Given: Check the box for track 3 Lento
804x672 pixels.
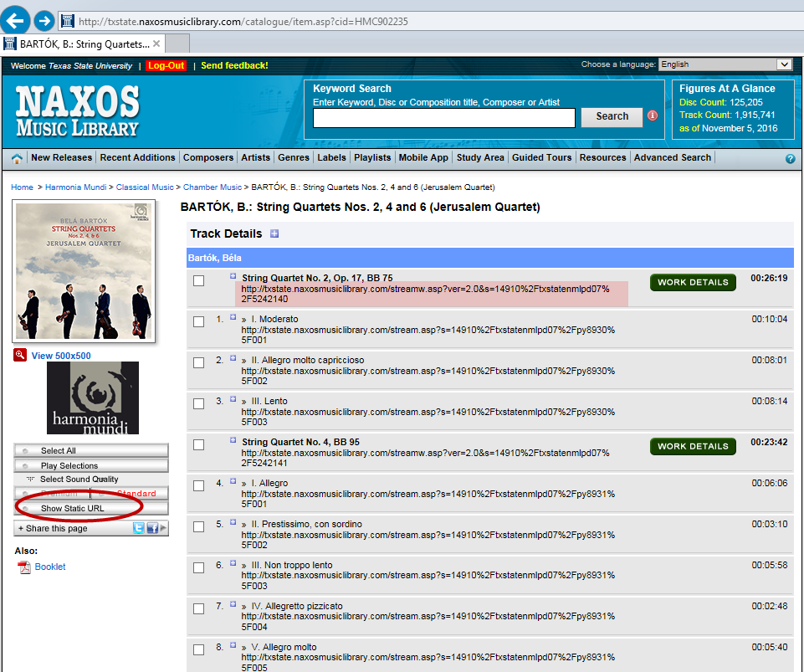Looking at the screenshot, I should [x=198, y=403].
